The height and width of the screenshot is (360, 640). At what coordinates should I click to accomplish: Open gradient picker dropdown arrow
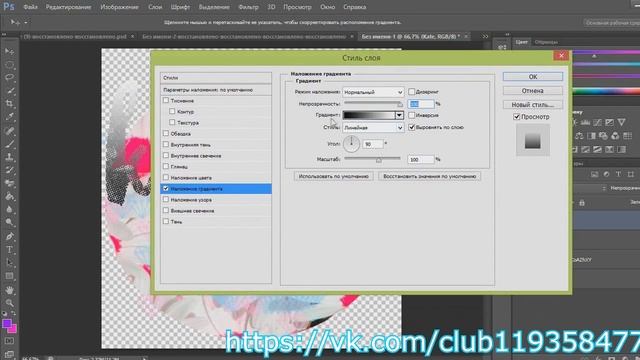coord(399,116)
